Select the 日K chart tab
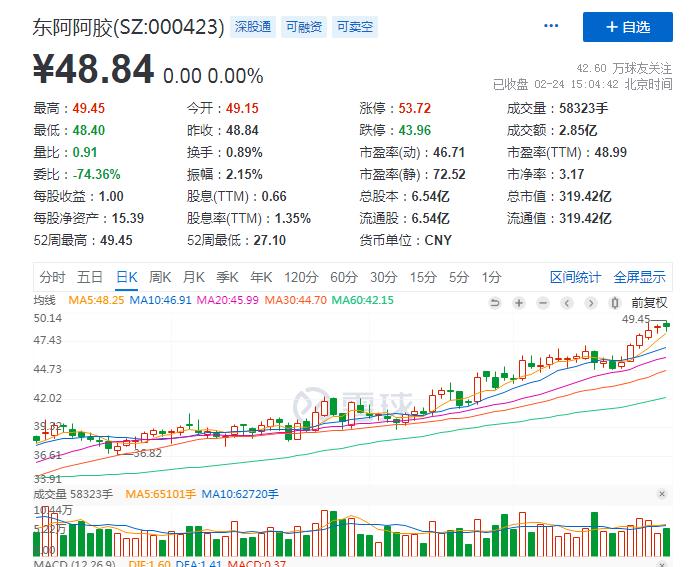 (x=126, y=277)
